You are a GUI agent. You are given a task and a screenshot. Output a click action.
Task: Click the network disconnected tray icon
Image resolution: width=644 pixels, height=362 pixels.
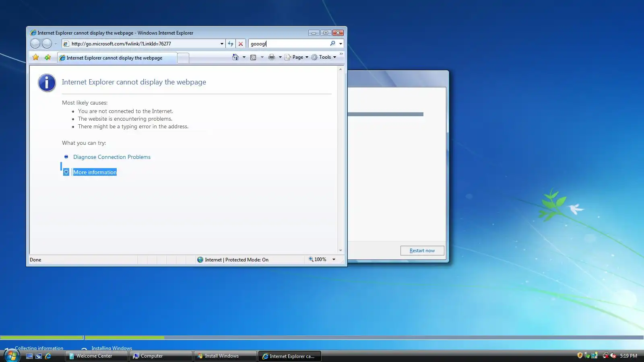pos(605,356)
